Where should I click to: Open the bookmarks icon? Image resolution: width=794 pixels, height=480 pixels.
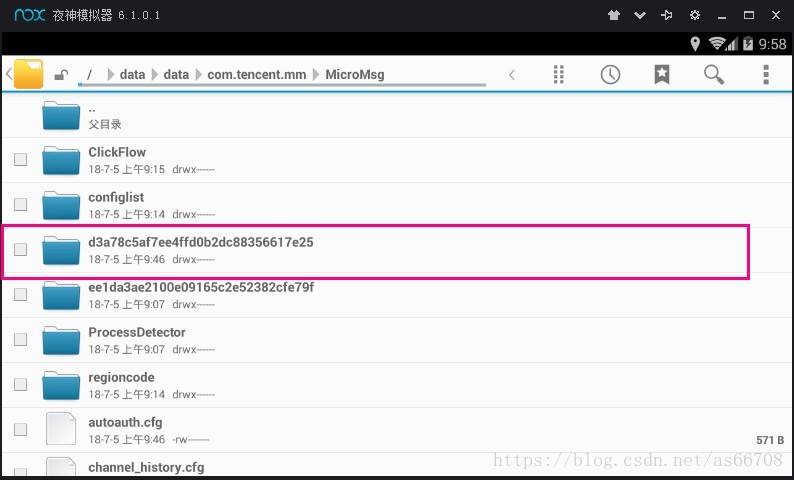tap(662, 74)
